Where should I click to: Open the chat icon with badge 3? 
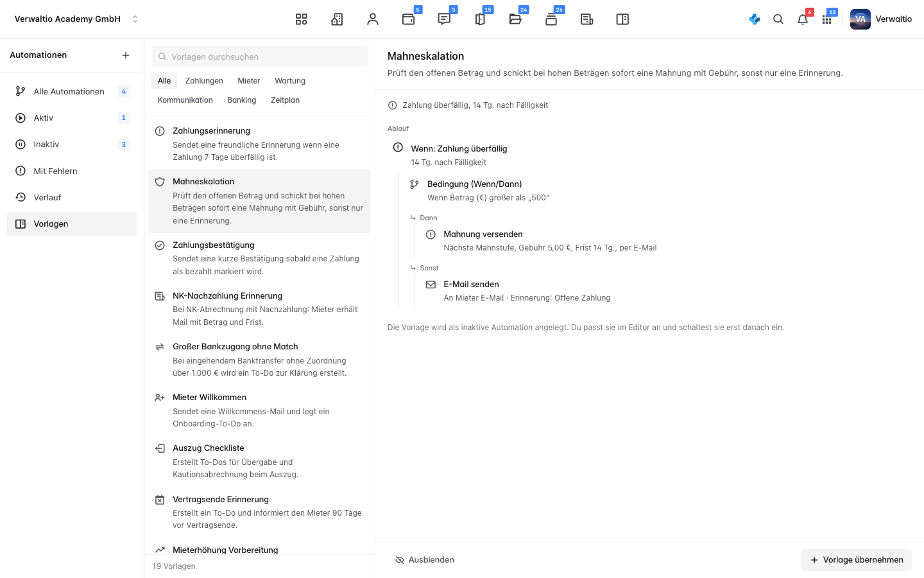click(x=444, y=19)
